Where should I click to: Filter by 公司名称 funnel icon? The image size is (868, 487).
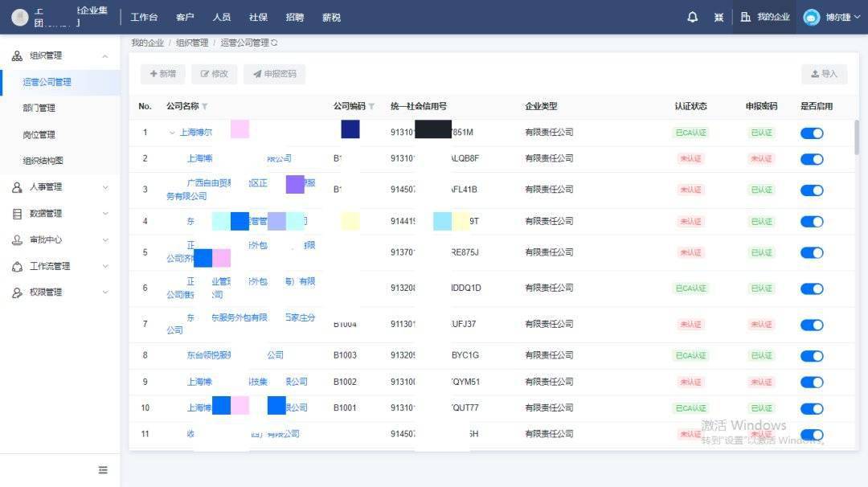pos(205,106)
